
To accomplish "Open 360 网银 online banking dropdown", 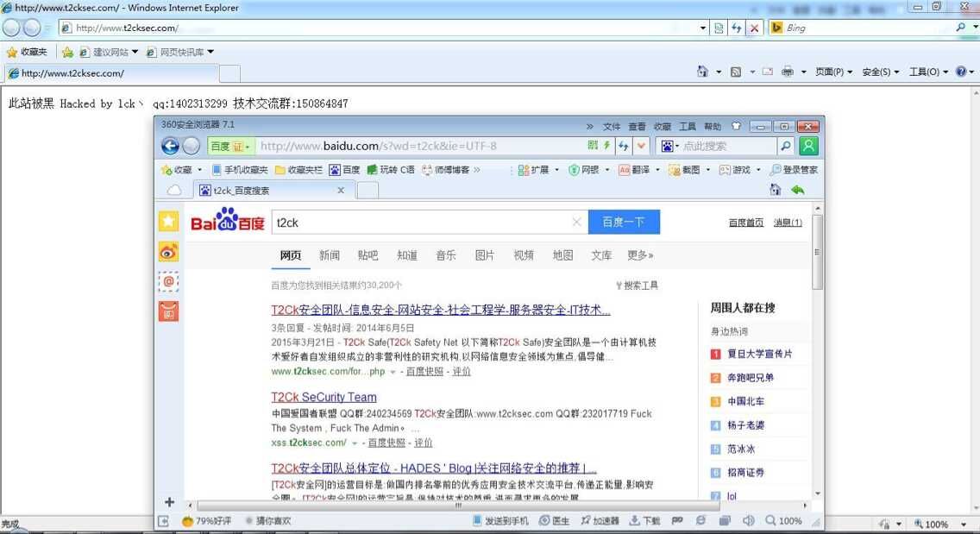I will point(606,169).
